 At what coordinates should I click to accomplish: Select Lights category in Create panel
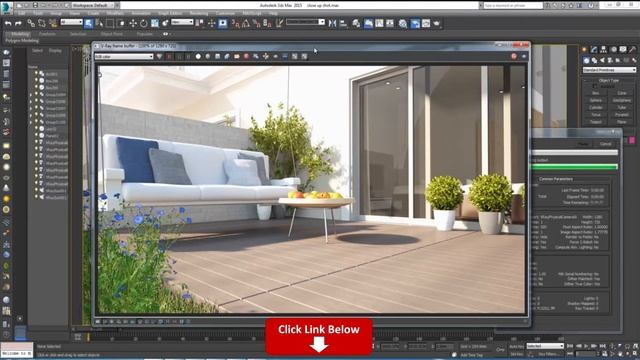pos(602,60)
